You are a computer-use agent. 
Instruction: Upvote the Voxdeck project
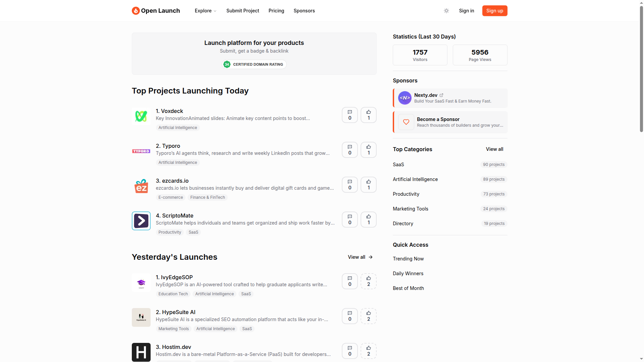[x=368, y=115]
